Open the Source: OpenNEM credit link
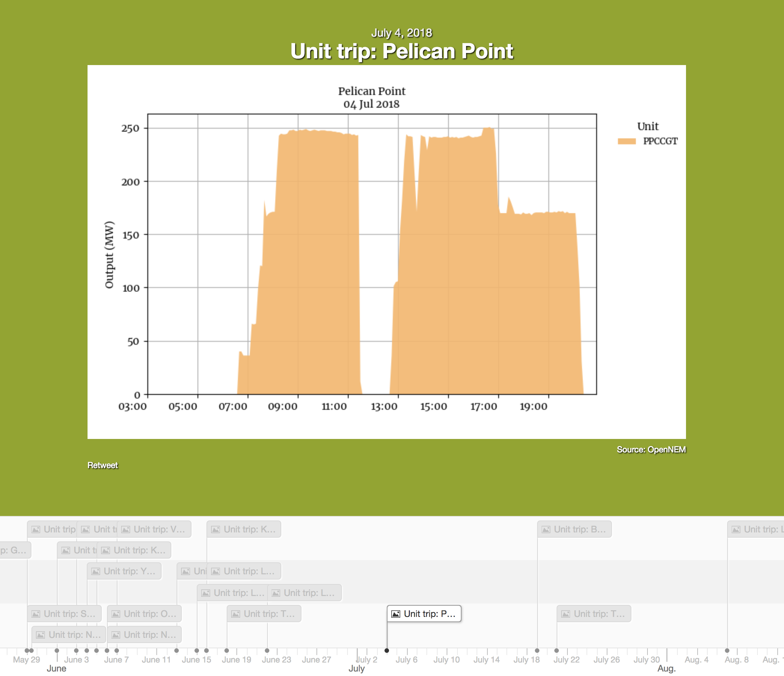The width and height of the screenshot is (784, 676). pos(651,449)
